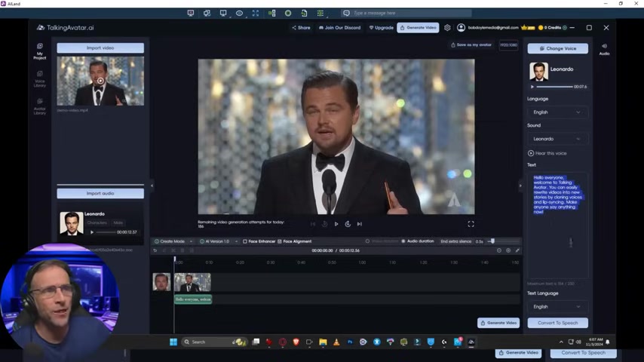Open My Project in left sidebar

[x=40, y=51]
